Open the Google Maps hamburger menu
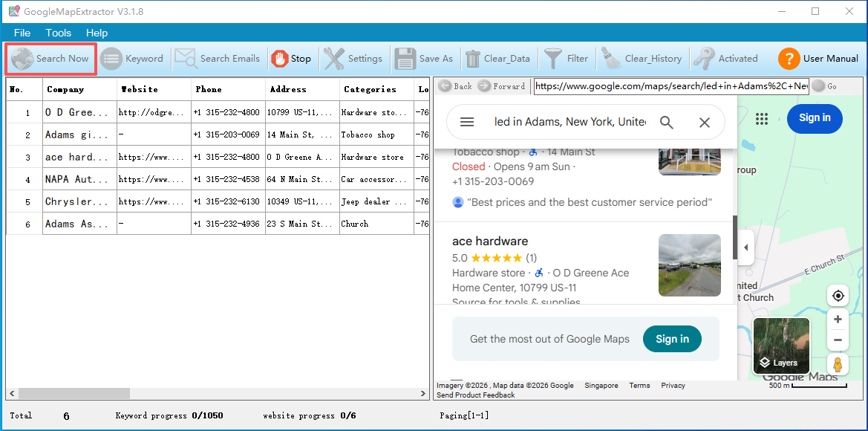This screenshot has width=868, height=431. click(467, 123)
